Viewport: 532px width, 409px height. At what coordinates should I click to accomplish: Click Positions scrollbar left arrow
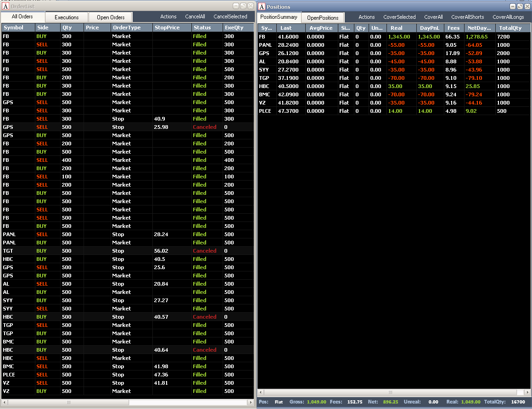coord(261,392)
